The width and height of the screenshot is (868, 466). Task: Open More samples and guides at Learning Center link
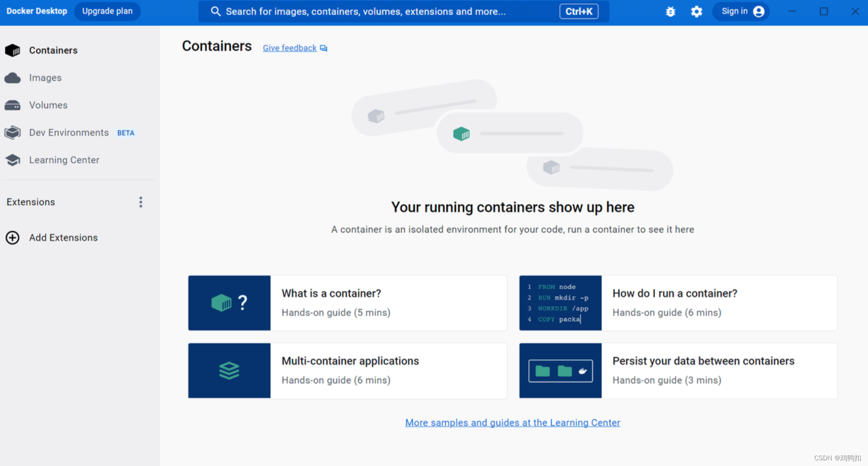tap(512, 423)
